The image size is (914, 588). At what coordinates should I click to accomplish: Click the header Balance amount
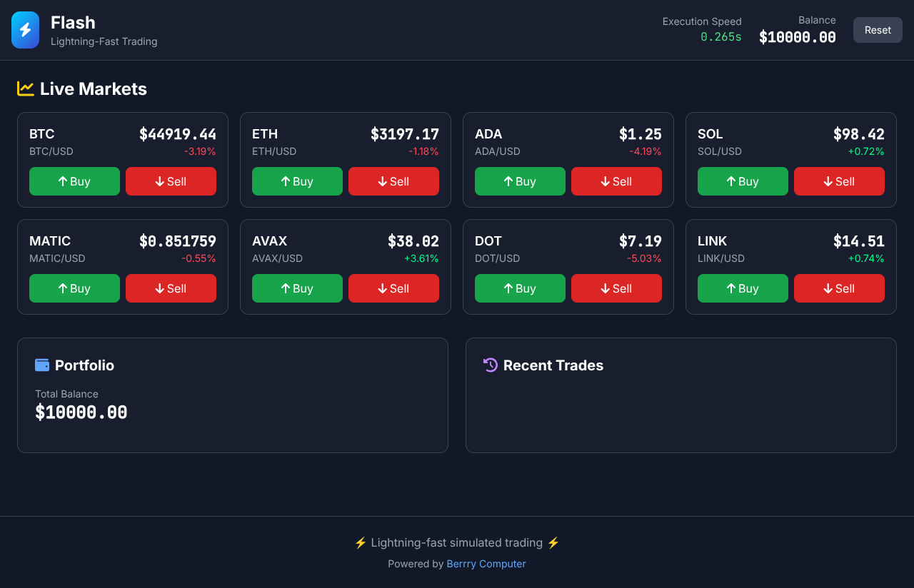pyautogui.click(x=797, y=37)
